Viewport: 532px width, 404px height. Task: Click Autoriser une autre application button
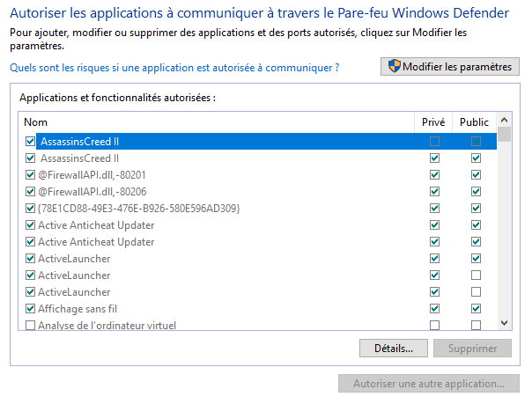[x=428, y=385]
